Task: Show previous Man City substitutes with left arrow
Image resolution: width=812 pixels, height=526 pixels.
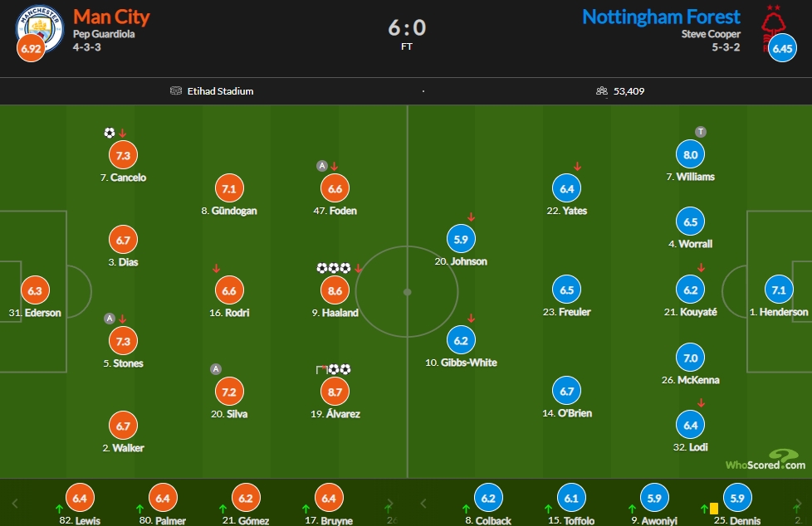Action: pos(15,504)
